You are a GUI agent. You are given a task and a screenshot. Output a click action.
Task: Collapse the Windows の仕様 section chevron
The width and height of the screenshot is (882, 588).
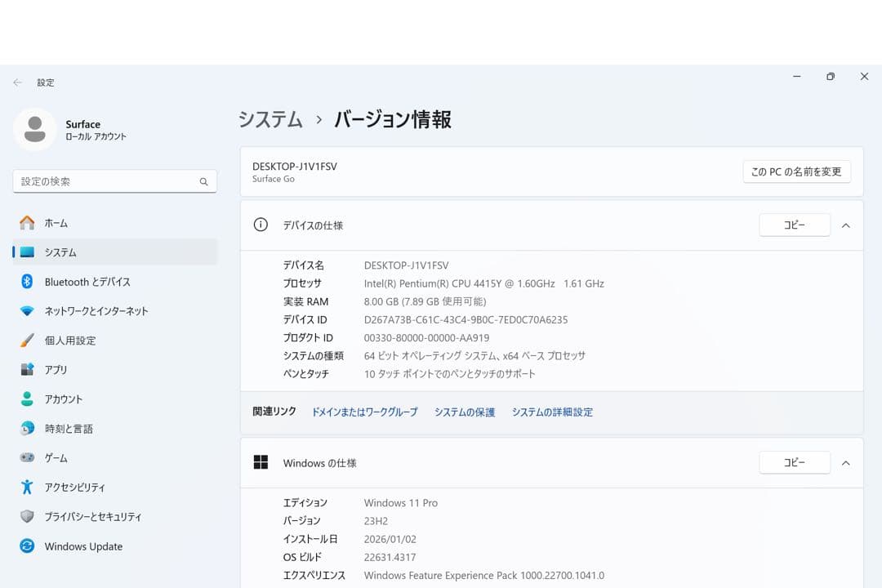[845, 463]
